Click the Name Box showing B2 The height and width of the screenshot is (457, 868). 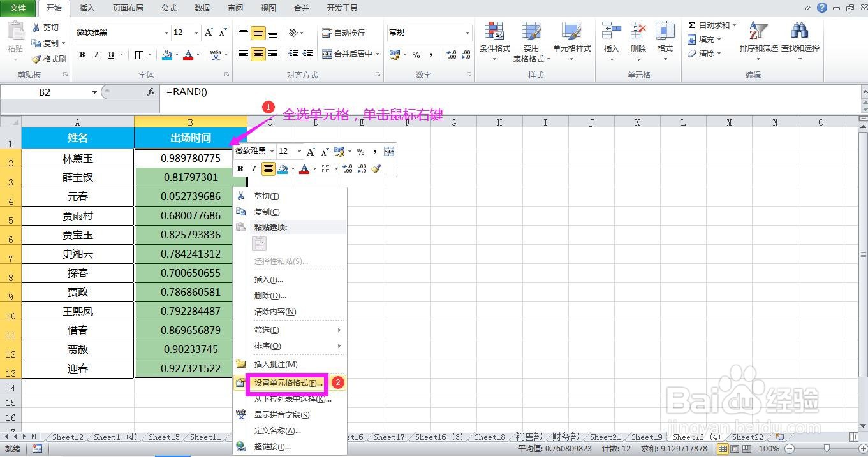tap(45, 92)
